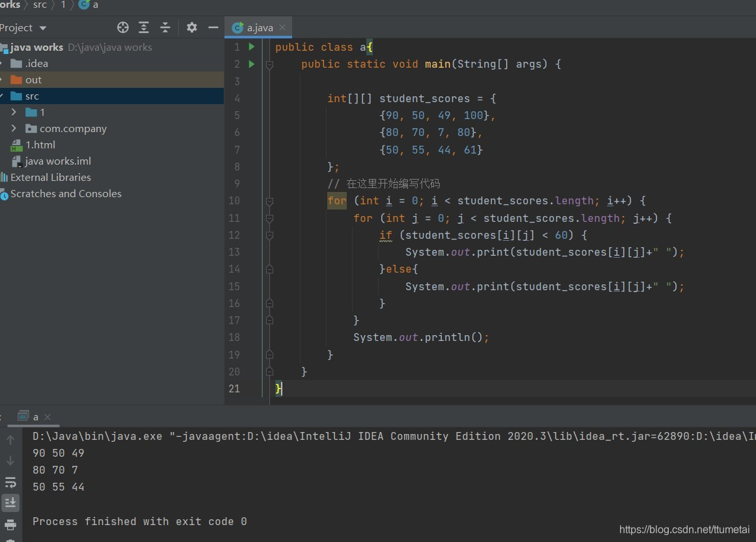This screenshot has height=542, width=756.
Task: Open the Project panel settings gear
Action: [192, 27]
